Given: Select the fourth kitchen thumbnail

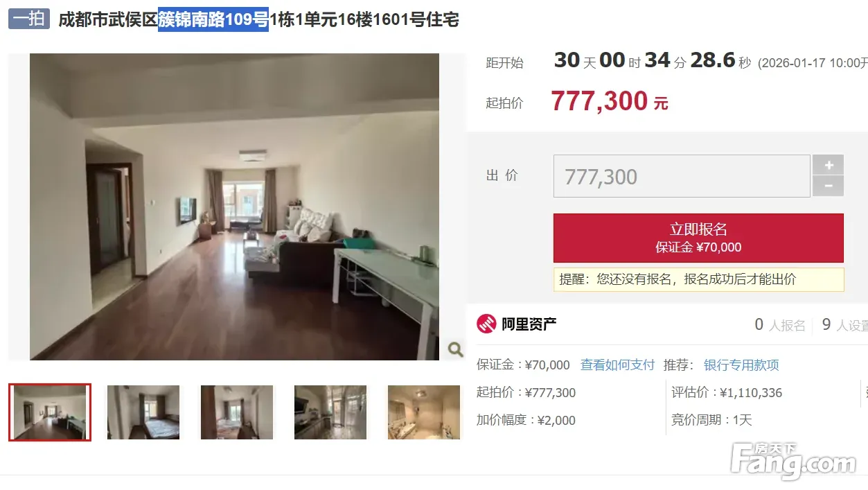Looking at the screenshot, I should pyautogui.click(x=330, y=412).
